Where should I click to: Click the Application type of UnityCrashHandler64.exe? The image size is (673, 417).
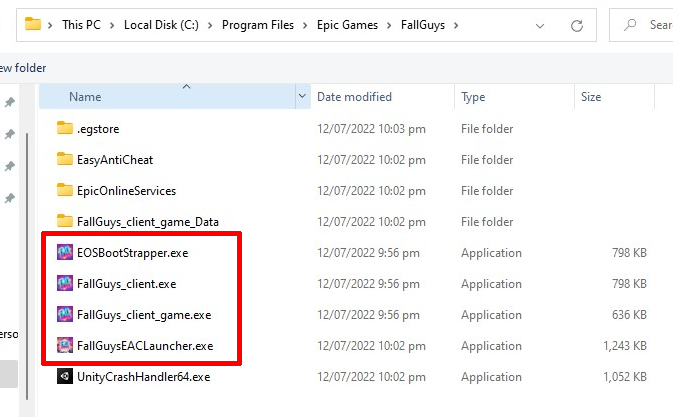click(x=491, y=377)
